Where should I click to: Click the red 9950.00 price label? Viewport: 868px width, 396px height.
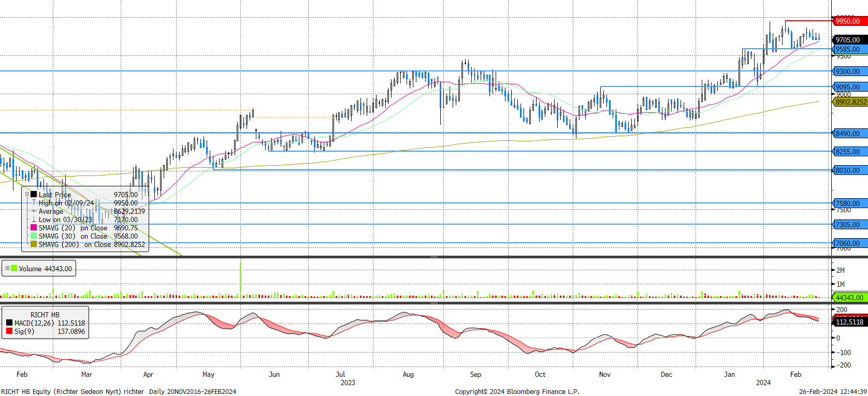pyautogui.click(x=850, y=21)
